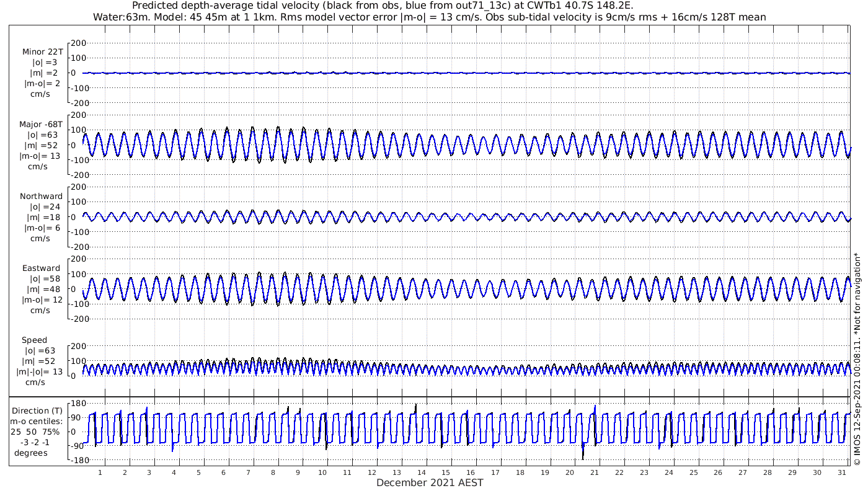Image resolution: width=868 pixels, height=496 pixels.
Task: Click day 15 tick label on date axis
Action: pos(446,472)
